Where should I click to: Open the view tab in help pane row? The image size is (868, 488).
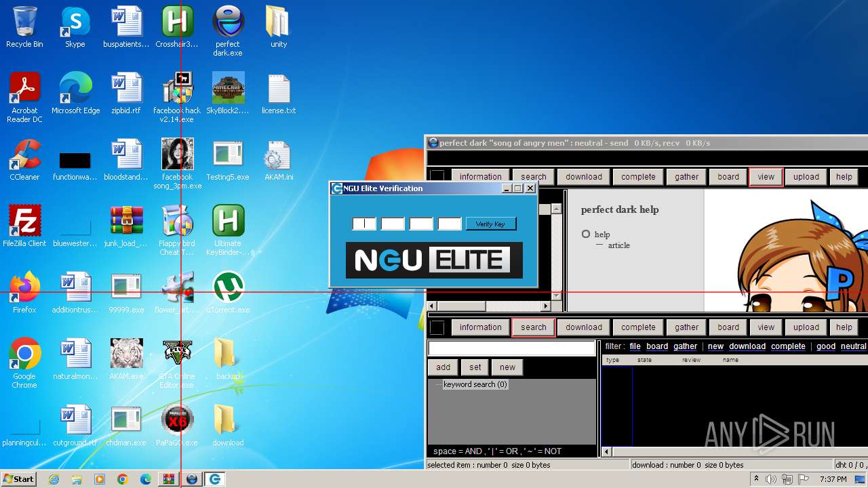766,177
